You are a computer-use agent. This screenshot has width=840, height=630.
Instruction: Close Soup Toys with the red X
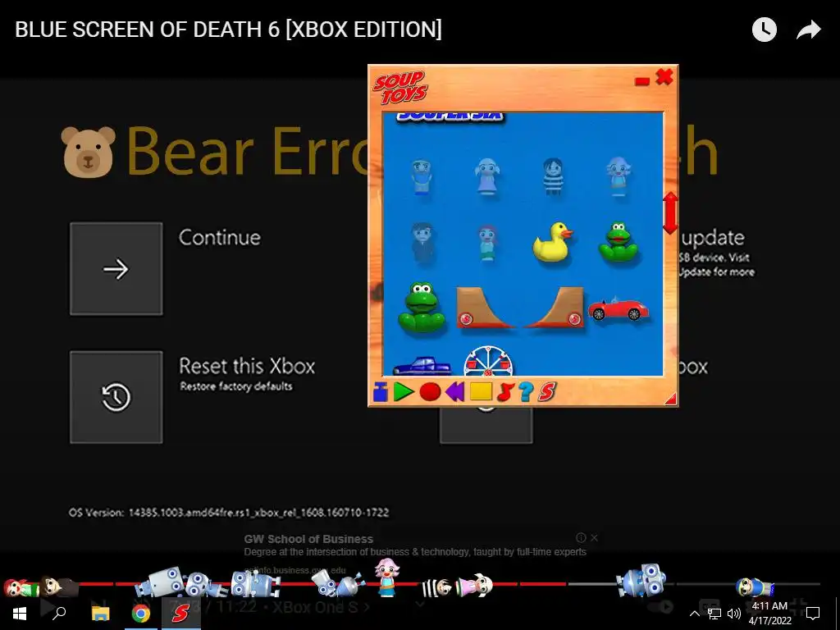click(x=664, y=77)
